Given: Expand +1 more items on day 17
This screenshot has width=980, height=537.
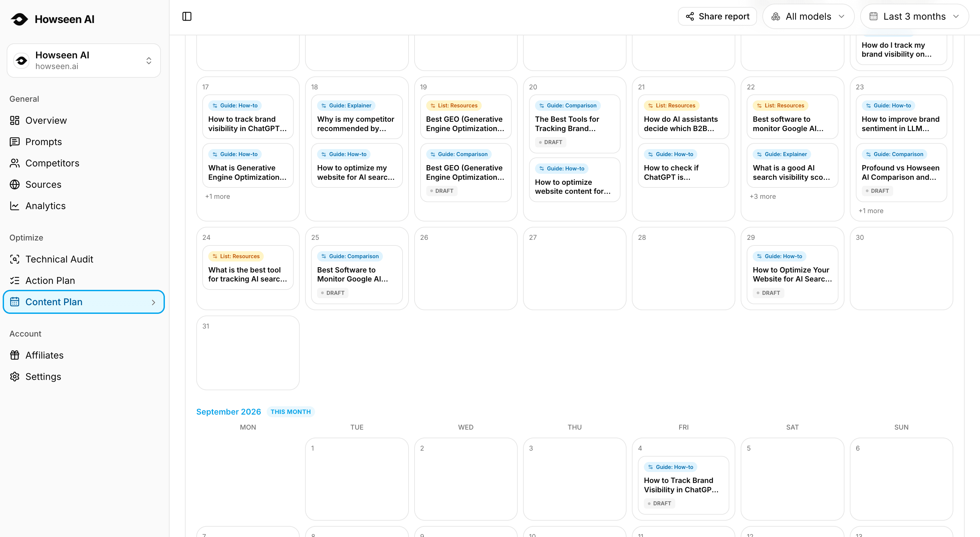Looking at the screenshot, I should pyautogui.click(x=218, y=196).
